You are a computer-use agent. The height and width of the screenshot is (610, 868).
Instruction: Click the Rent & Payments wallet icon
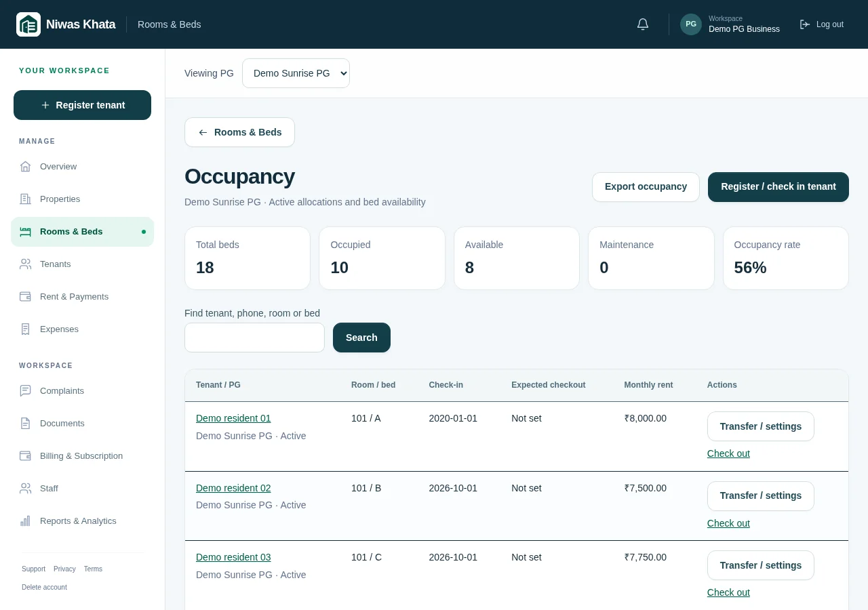pyautogui.click(x=26, y=296)
